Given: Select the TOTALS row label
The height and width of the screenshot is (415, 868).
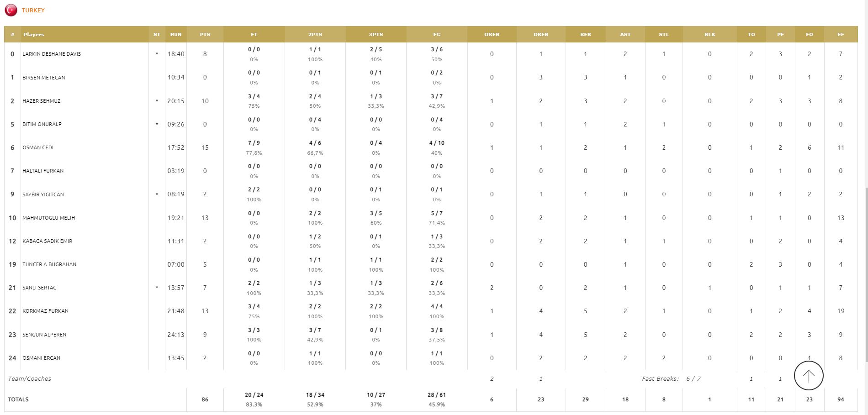Looking at the screenshot, I should point(18,399).
